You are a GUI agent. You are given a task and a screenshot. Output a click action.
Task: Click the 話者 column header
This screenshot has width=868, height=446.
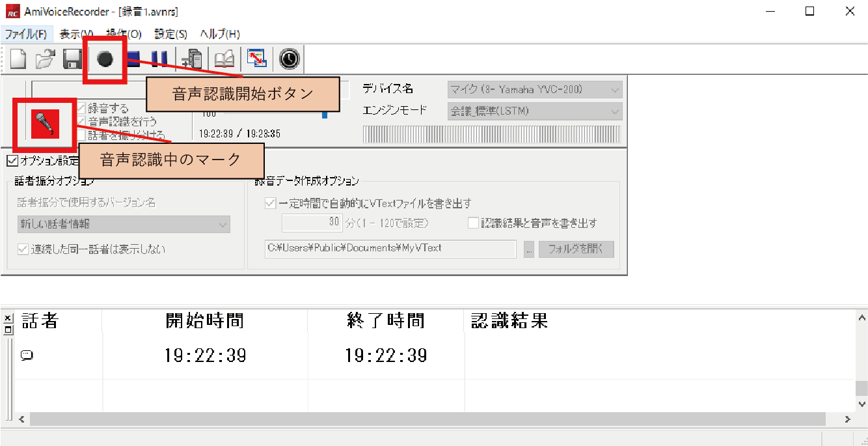[x=40, y=321]
